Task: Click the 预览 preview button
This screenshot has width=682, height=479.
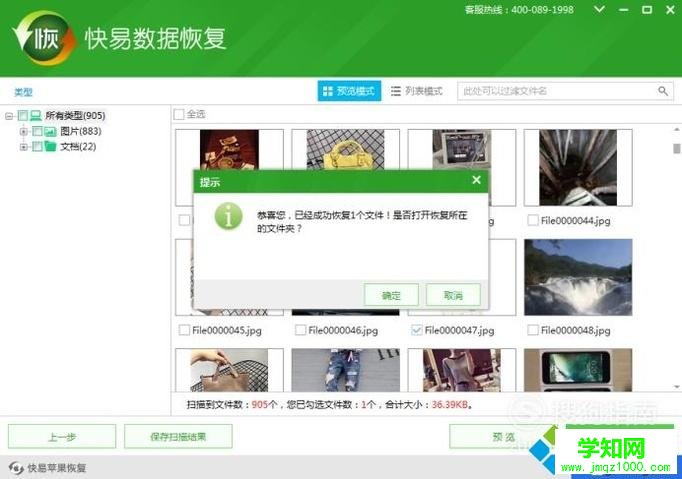Action: pyautogui.click(x=503, y=436)
